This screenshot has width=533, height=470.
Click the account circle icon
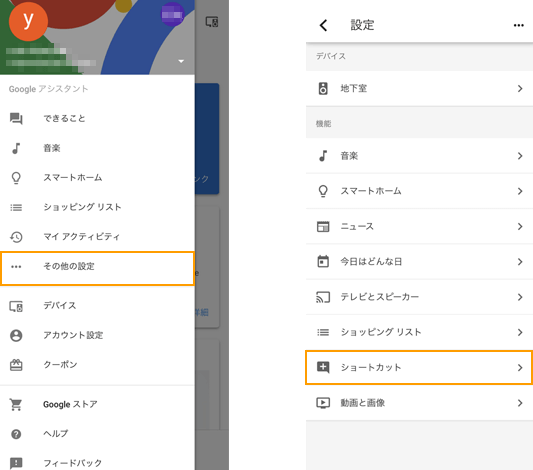pyautogui.click(x=16, y=335)
